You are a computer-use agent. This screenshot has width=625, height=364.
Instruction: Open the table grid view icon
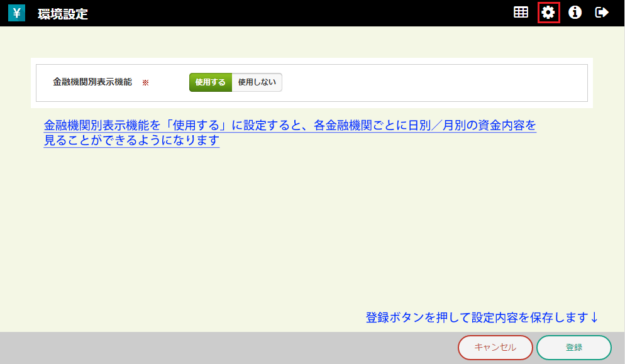[521, 13]
